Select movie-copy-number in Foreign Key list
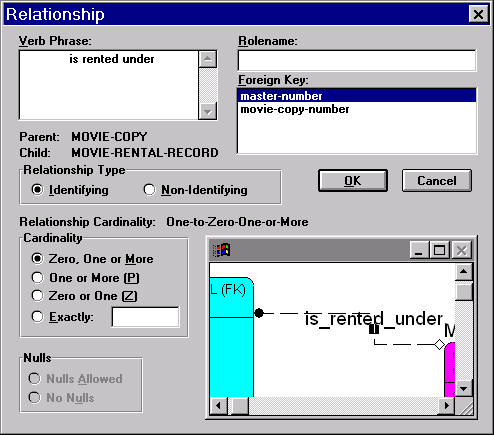494x435 pixels. 357,109
